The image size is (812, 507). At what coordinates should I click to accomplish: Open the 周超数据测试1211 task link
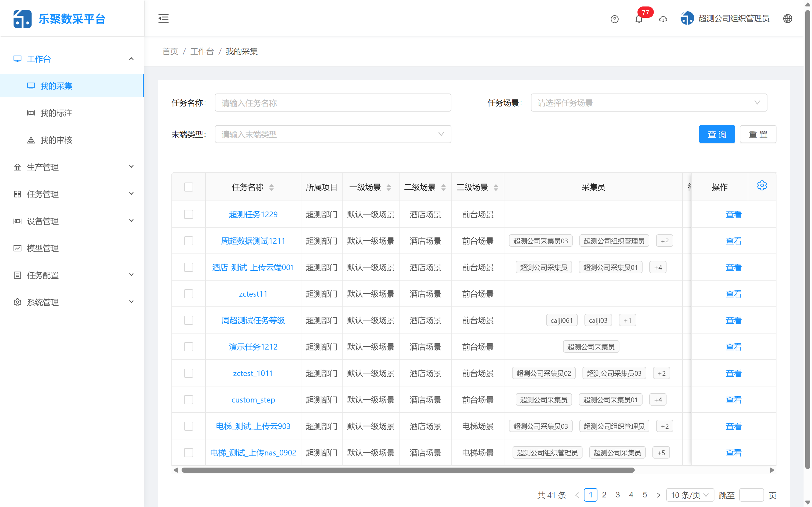[x=253, y=241]
